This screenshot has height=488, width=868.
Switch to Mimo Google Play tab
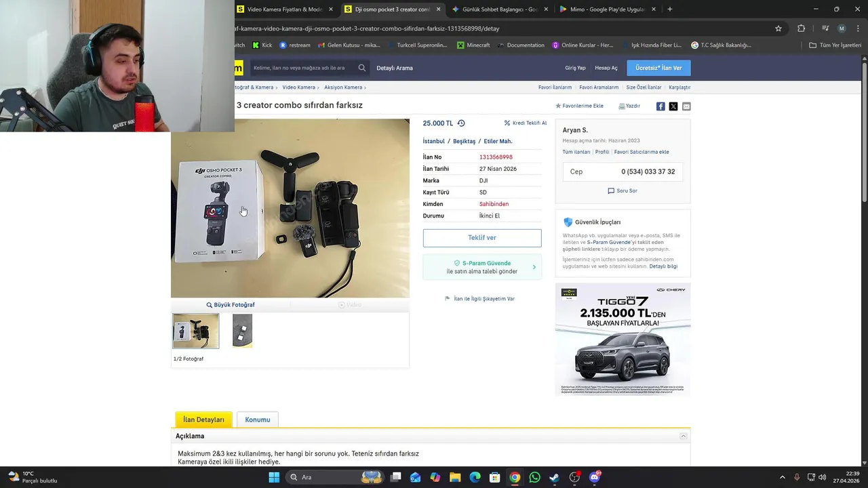click(608, 9)
